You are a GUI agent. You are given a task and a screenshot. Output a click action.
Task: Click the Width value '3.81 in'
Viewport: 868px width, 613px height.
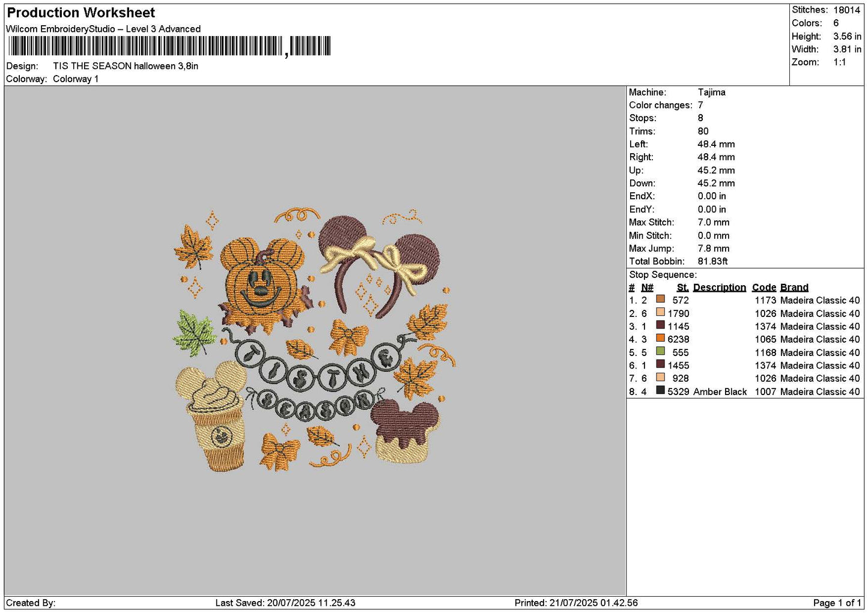[x=847, y=49]
